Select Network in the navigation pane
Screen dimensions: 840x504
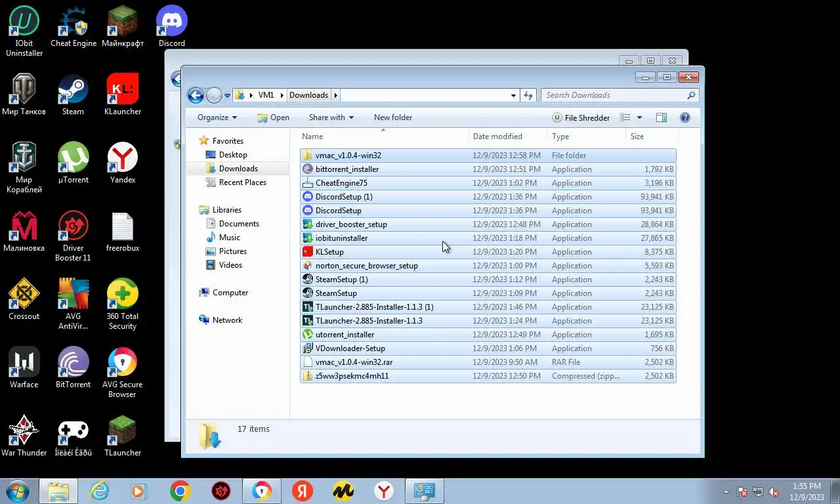(x=227, y=320)
